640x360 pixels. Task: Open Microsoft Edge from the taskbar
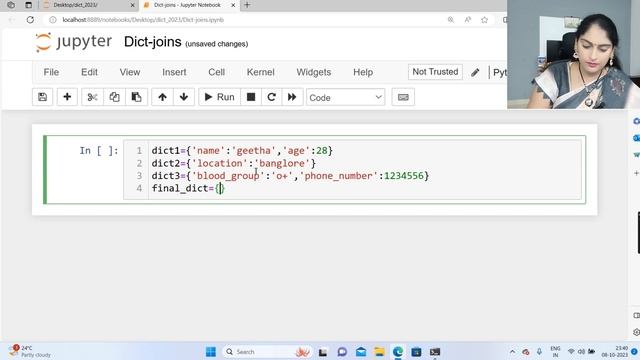coord(398,352)
